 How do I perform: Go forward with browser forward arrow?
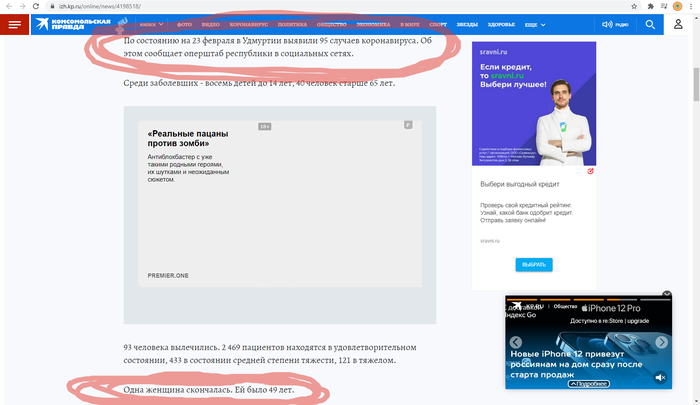point(22,6)
